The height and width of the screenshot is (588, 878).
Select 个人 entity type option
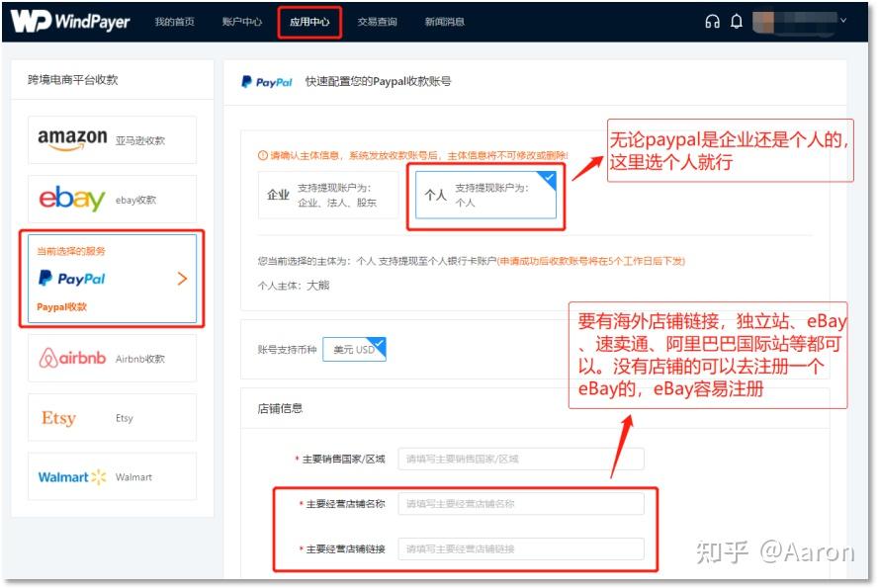[485, 195]
